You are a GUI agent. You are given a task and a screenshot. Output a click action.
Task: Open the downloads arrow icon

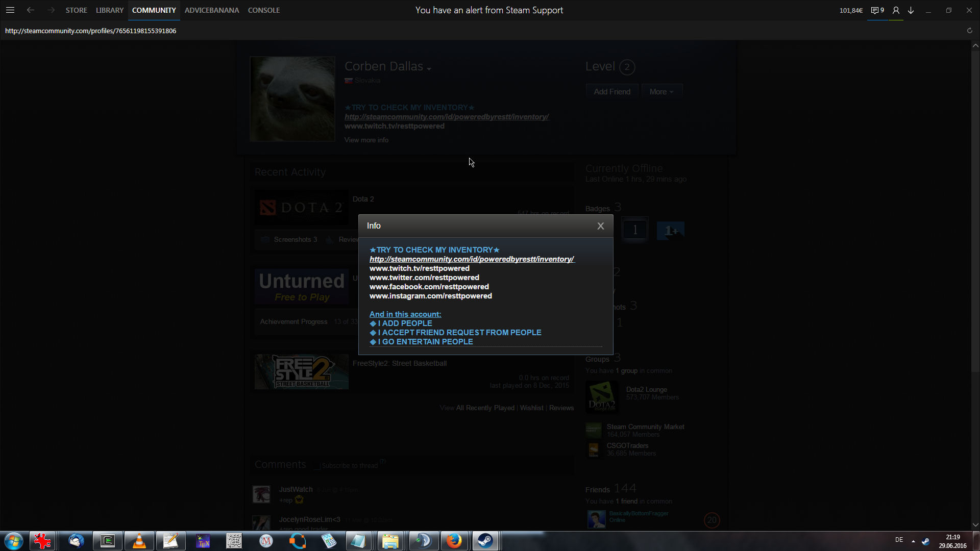pyautogui.click(x=911, y=10)
